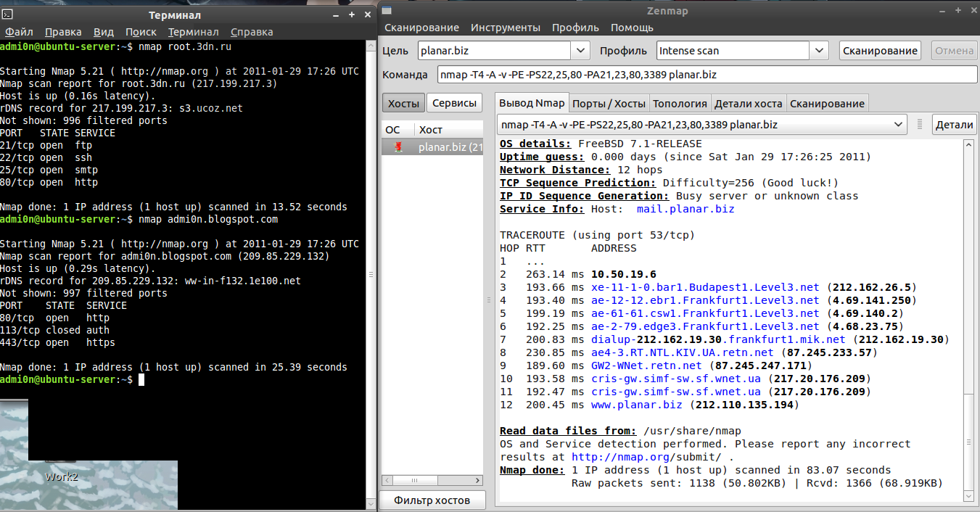Switch to the Детали хоста tab
This screenshot has height=512, width=980.
[749, 103]
